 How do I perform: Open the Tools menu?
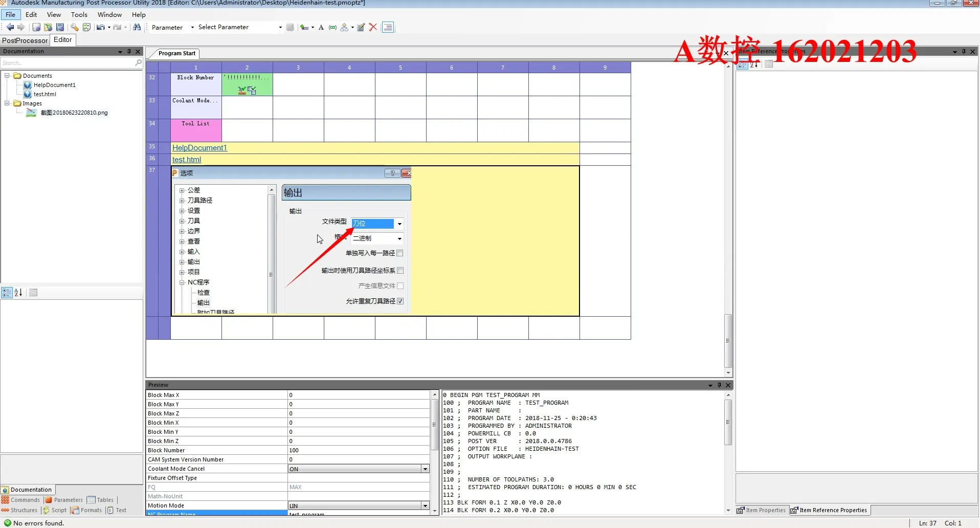coord(79,14)
